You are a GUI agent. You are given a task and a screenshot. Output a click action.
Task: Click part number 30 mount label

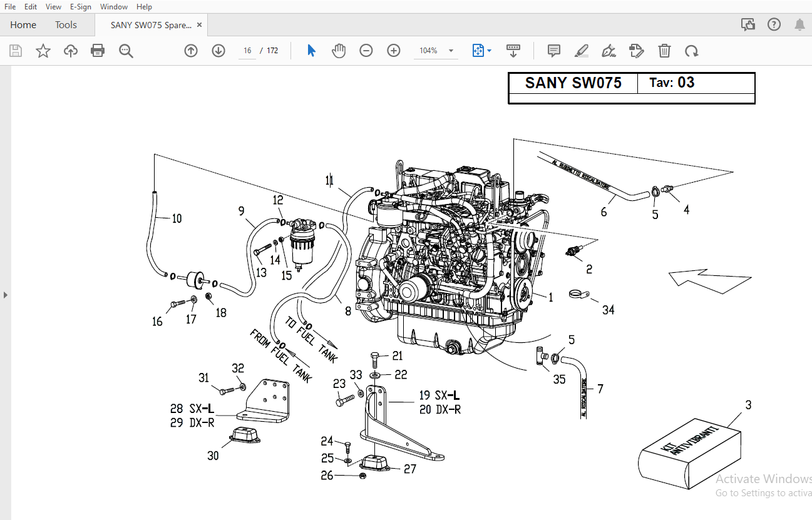tap(213, 456)
